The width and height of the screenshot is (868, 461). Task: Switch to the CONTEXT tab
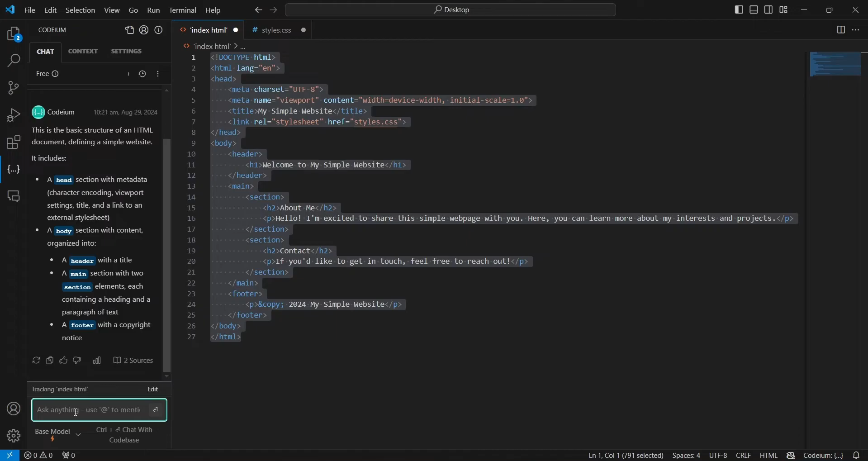(83, 52)
